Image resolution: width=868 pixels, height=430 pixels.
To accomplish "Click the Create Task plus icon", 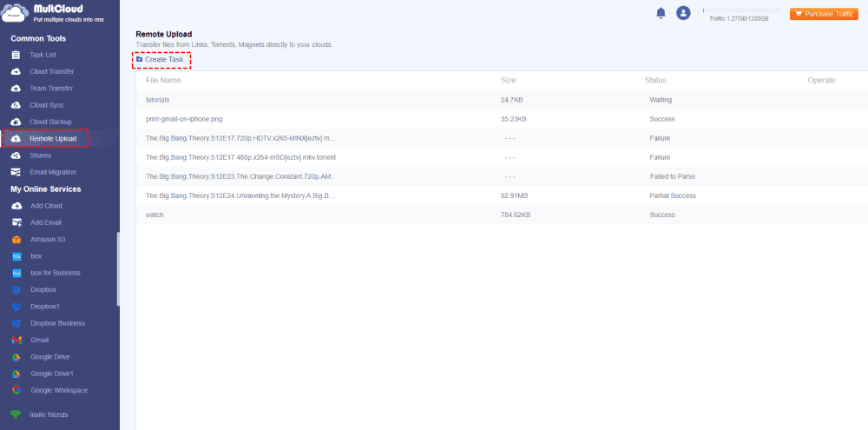I will coord(140,59).
